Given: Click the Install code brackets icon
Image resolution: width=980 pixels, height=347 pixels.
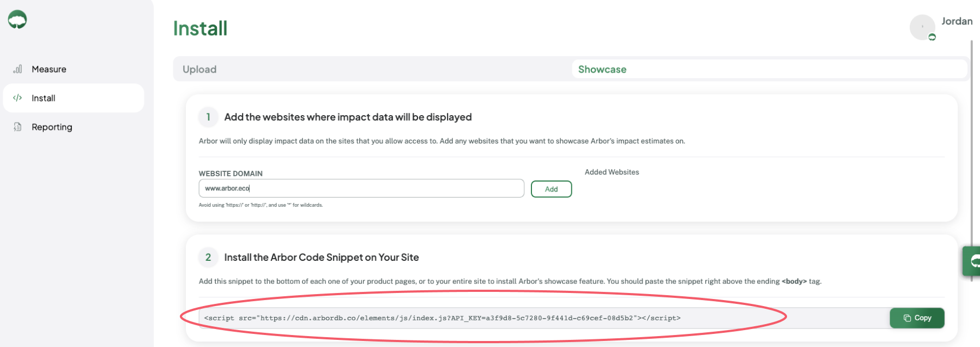Looking at the screenshot, I should (x=17, y=98).
